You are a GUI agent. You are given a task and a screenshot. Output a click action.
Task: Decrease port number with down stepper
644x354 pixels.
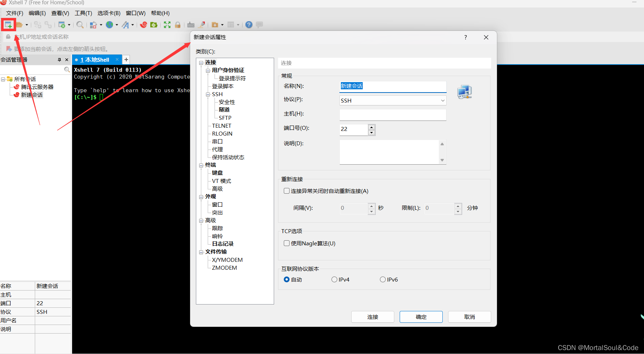point(372,133)
